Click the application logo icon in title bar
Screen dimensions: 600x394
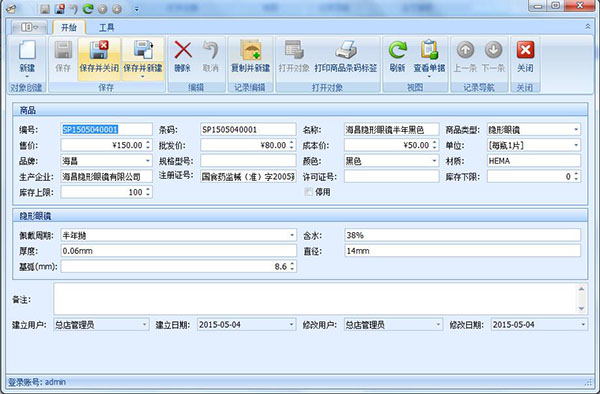tap(11, 8)
